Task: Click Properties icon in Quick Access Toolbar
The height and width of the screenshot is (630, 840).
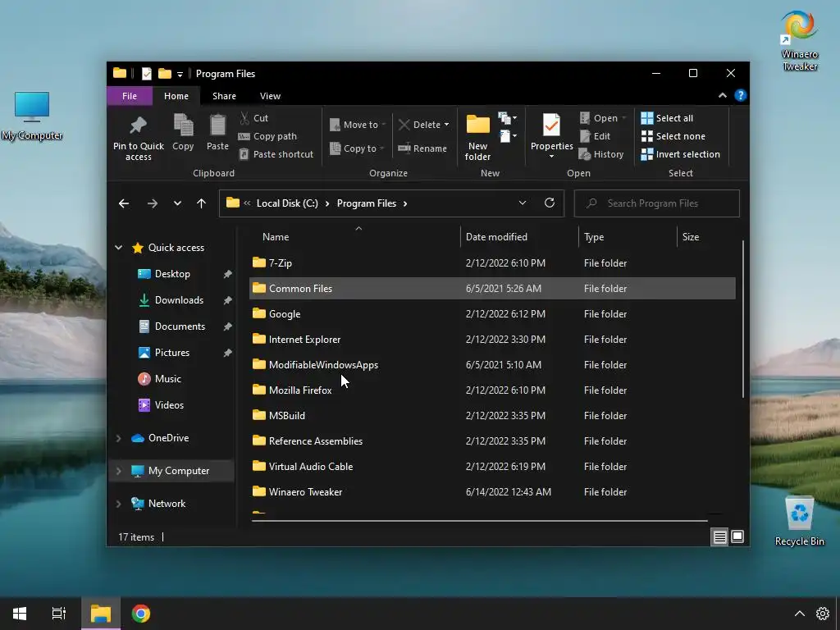Action: (x=146, y=73)
